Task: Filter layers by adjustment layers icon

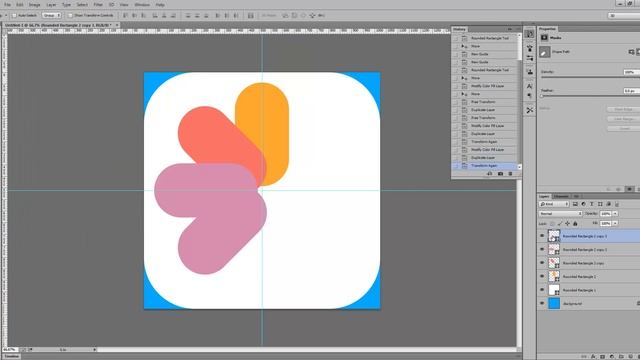Action: coord(583,204)
